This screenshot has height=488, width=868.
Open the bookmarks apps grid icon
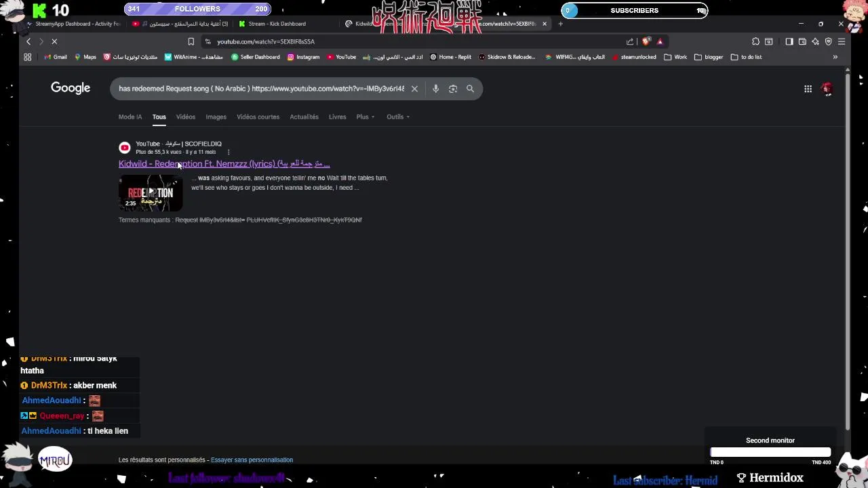click(x=28, y=57)
